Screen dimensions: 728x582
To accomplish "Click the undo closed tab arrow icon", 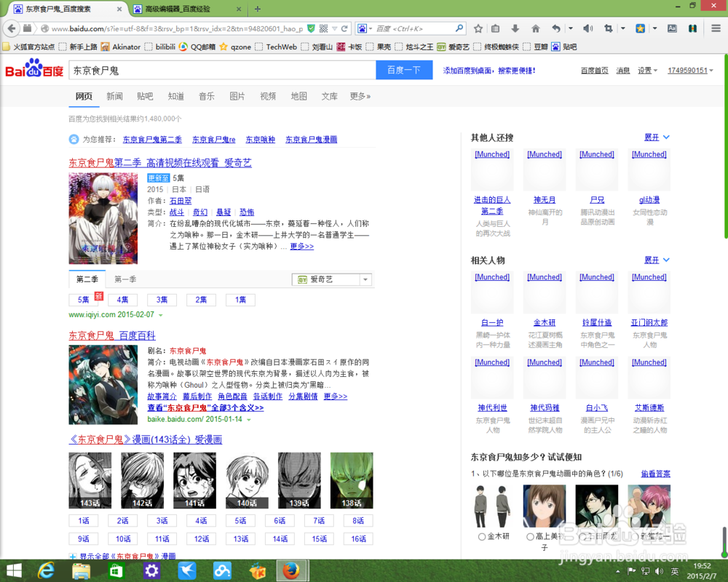I will tap(555, 29).
